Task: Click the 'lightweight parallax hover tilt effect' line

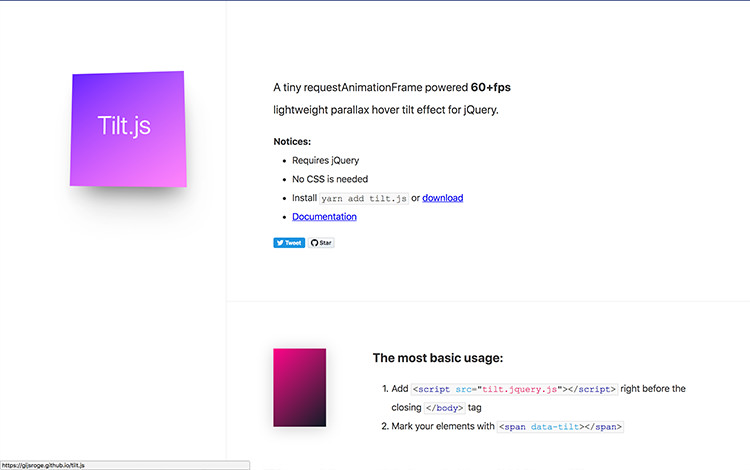Action: click(385, 109)
